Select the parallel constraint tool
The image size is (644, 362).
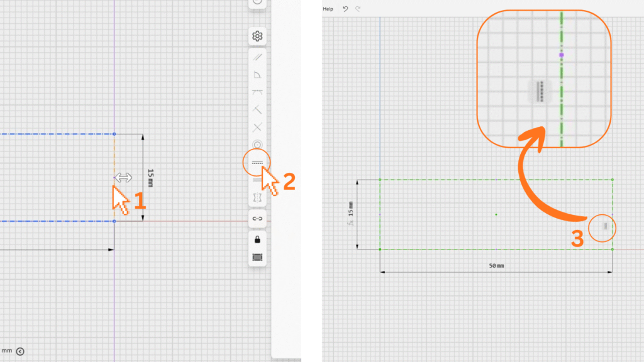tap(257, 57)
